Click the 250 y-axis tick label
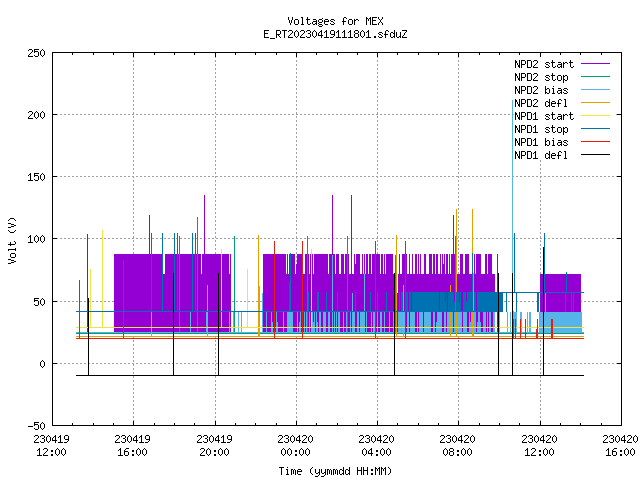Image resolution: width=640 pixels, height=480 pixels. [36, 53]
